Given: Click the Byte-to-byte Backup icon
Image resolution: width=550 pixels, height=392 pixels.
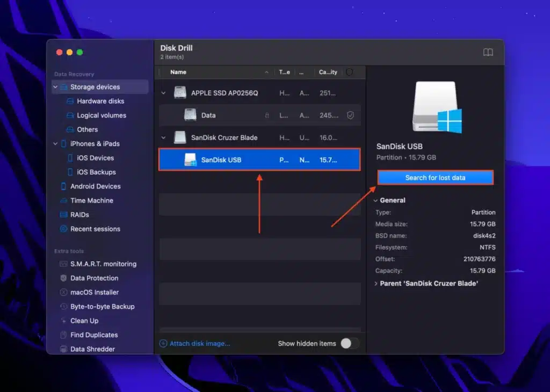Looking at the screenshot, I should (63, 307).
